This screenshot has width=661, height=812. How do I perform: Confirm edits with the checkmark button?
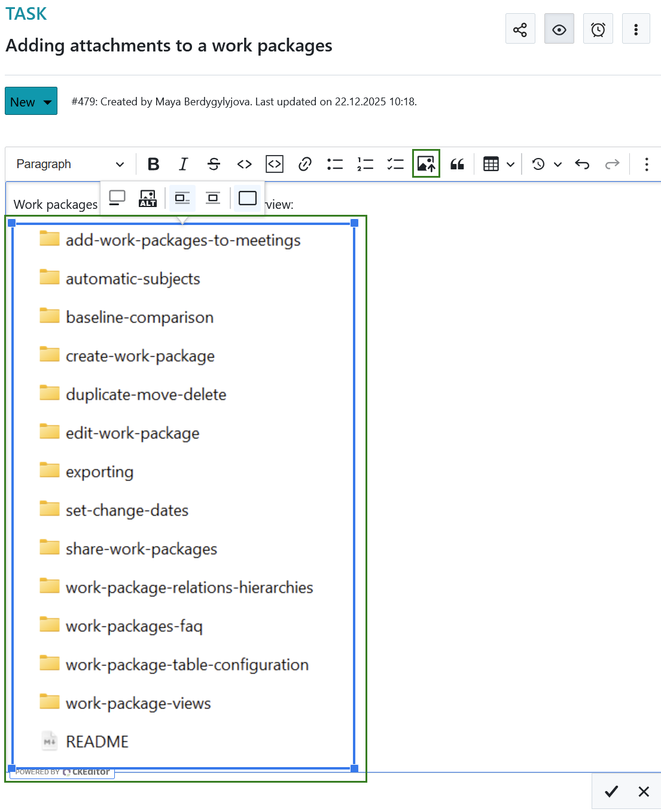coord(611,791)
